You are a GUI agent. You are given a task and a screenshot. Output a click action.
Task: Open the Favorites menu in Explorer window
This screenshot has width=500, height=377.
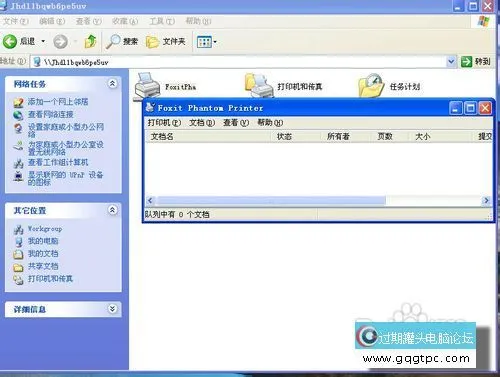tap(125, 21)
